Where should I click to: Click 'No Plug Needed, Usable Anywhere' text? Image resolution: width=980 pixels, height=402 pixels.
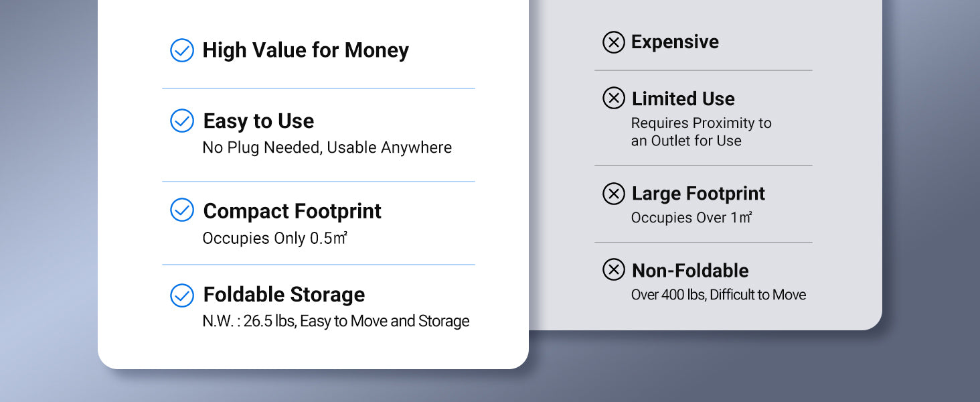pyautogui.click(x=327, y=147)
